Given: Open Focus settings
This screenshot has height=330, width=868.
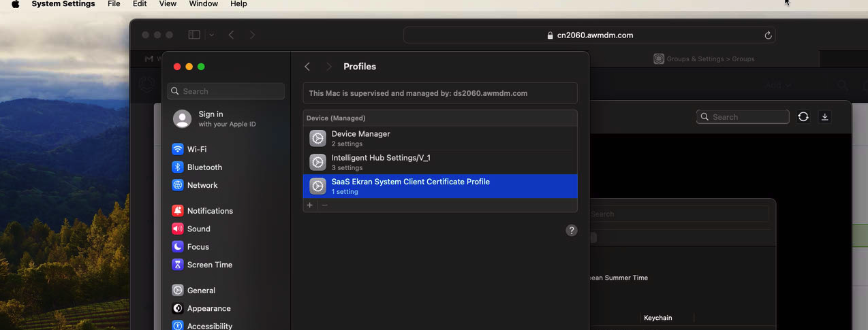Looking at the screenshot, I should point(198,247).
